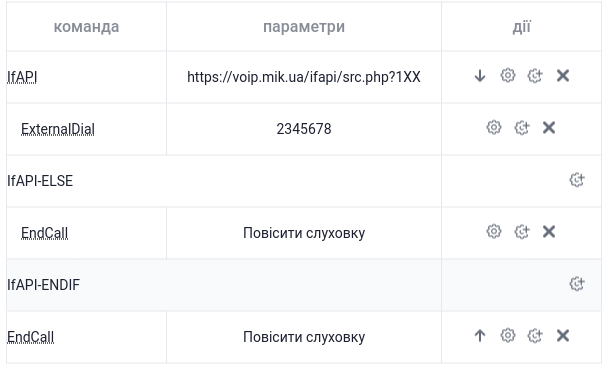The image size is (610, 380).
Task: Click gear-plus icon in IfAPI-ENDIF row
Action: [x=577, y=284]
